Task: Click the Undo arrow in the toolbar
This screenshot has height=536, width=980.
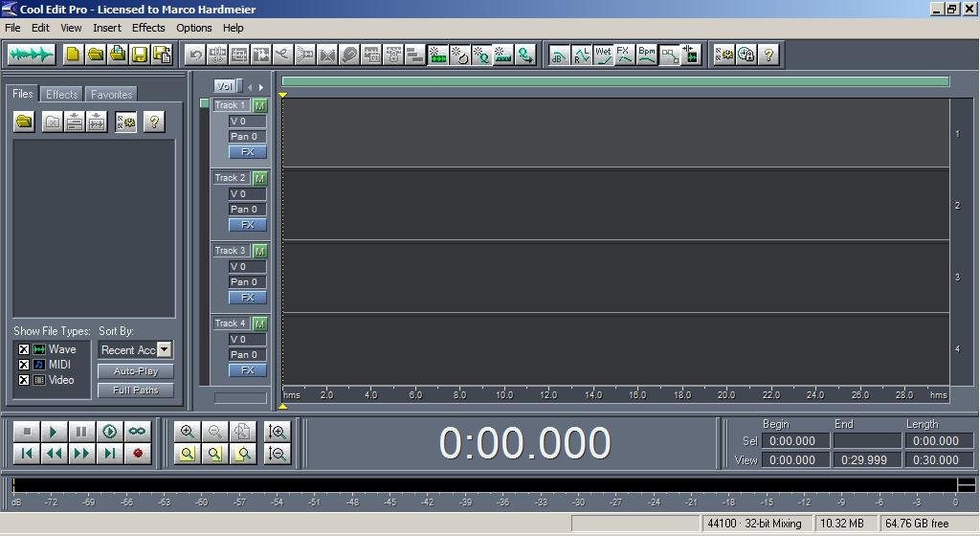Action: [x=195, y=55]
